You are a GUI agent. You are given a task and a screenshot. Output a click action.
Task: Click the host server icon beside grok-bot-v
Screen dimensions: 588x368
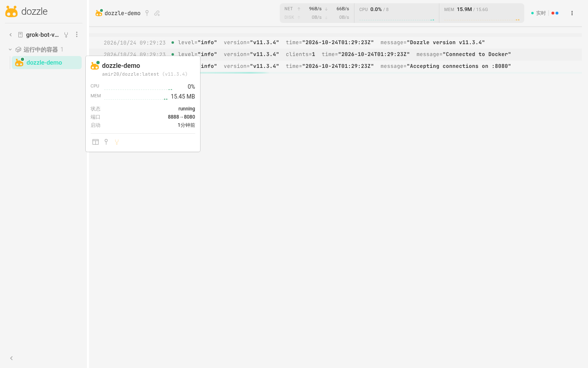tap(20, 35)
